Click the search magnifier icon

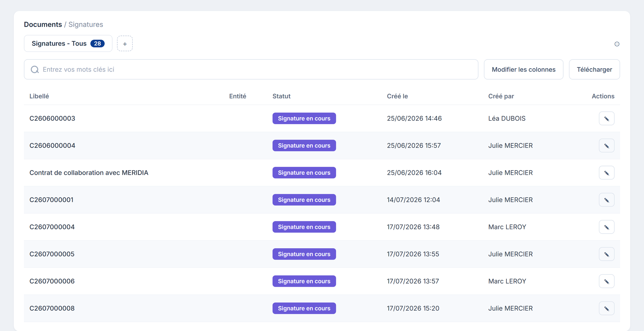(x=35, y=69)
